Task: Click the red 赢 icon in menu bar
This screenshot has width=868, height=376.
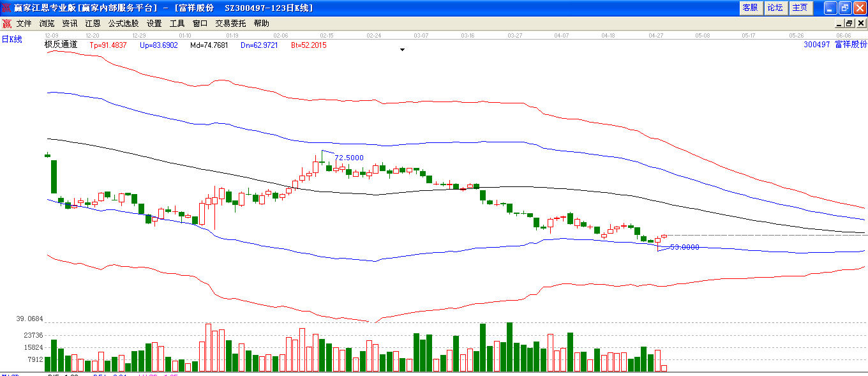Action: (x=6, y=24)
